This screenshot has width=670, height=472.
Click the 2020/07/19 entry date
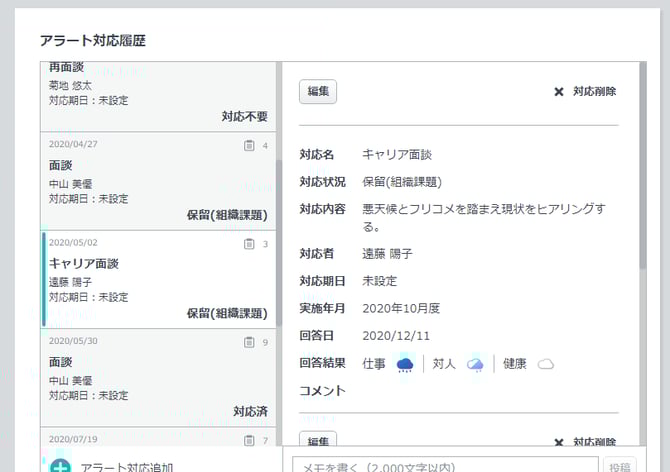point(73,439)
